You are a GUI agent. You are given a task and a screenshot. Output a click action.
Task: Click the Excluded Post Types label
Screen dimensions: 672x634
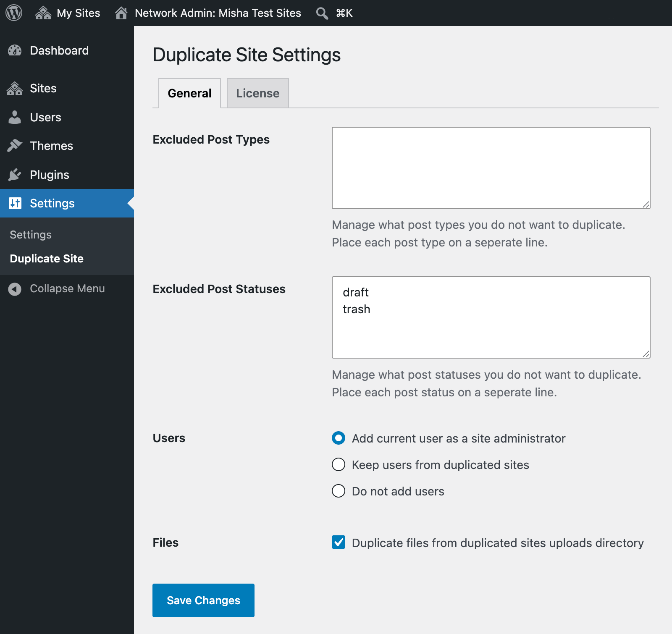pos(211,139)
